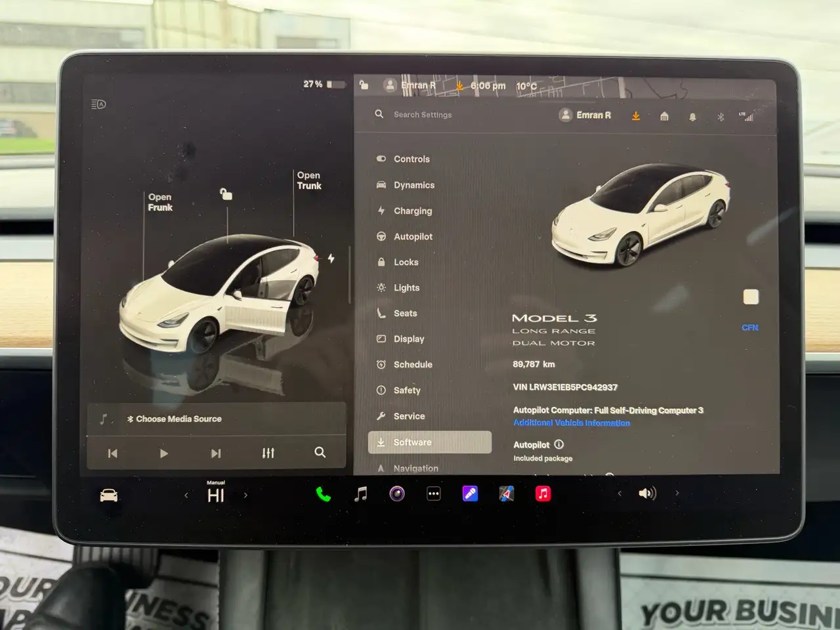This screenshot has height=630, width=840.
Task: Tap the white Model 3 image in settings
Action: click(640, 216)
